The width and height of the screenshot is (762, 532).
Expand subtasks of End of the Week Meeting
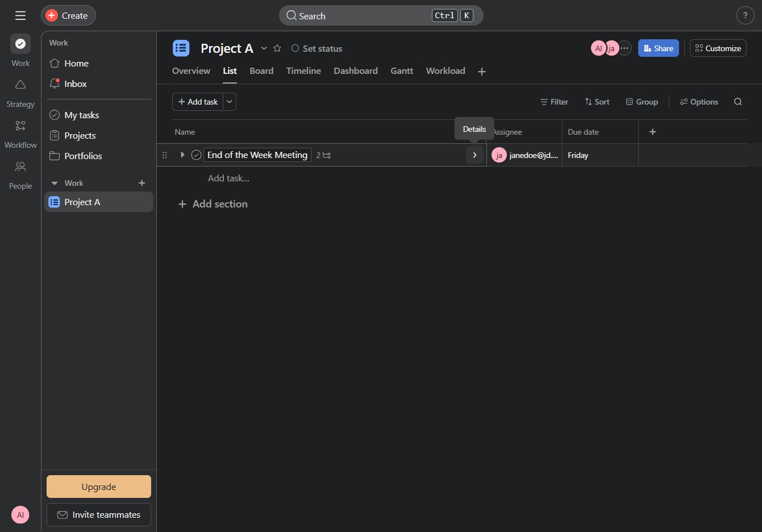click(x=182, y=155)
